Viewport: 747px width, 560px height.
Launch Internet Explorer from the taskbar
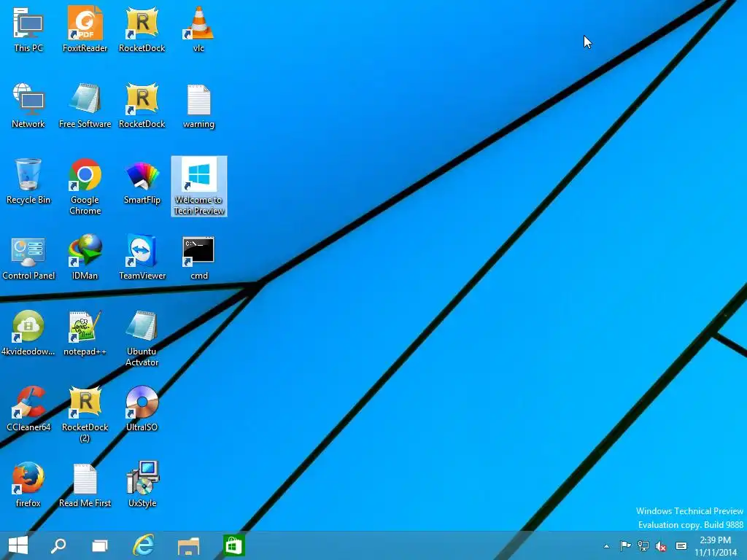click(144, 545)
